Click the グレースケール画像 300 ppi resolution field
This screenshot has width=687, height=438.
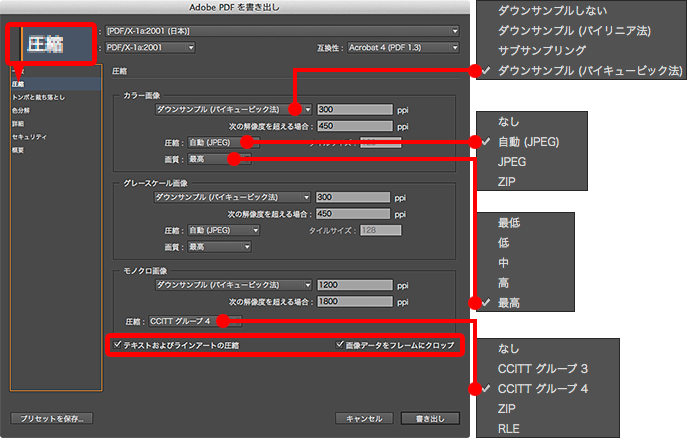click(x=353, y=198)
